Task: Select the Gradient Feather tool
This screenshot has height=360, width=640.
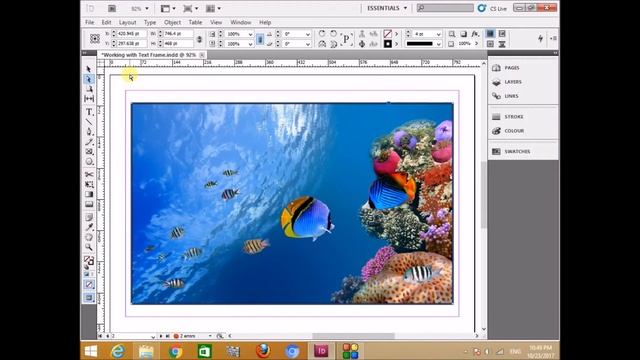Action: tap(89, 204)
